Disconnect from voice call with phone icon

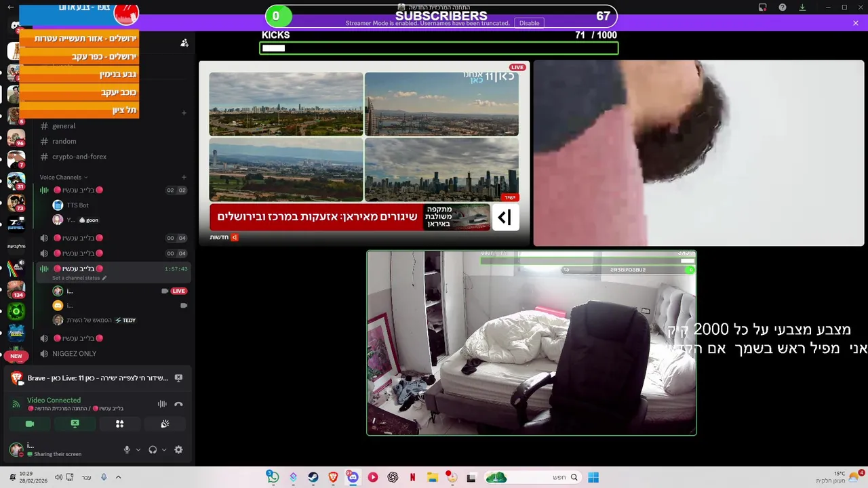pyautogui.click(x=178, y=404)
